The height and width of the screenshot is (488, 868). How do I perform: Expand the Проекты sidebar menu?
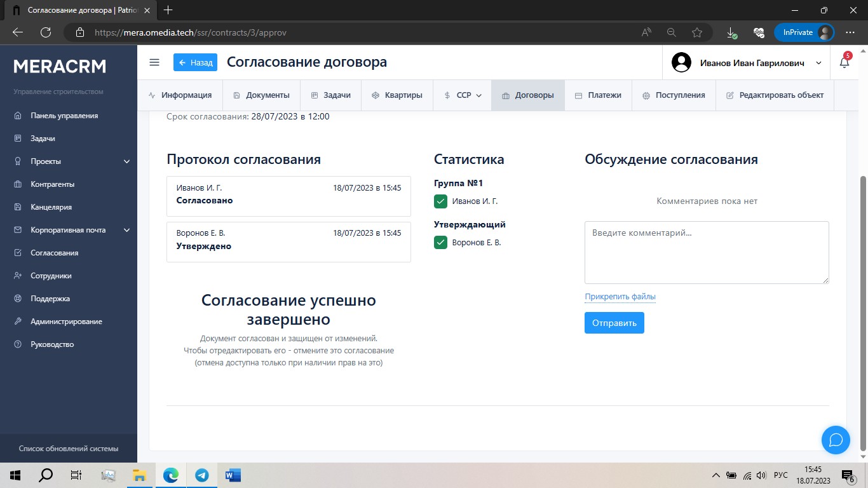pos(126,161)
